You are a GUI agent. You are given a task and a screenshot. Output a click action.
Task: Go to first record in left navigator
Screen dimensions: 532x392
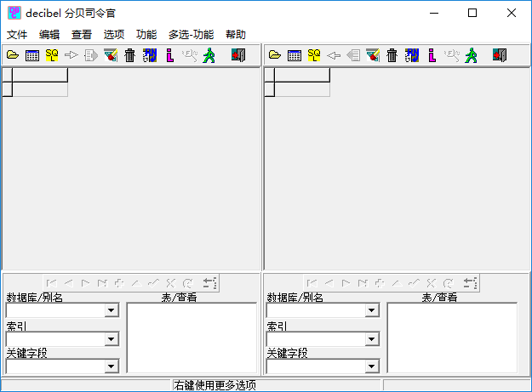point(52,283)
